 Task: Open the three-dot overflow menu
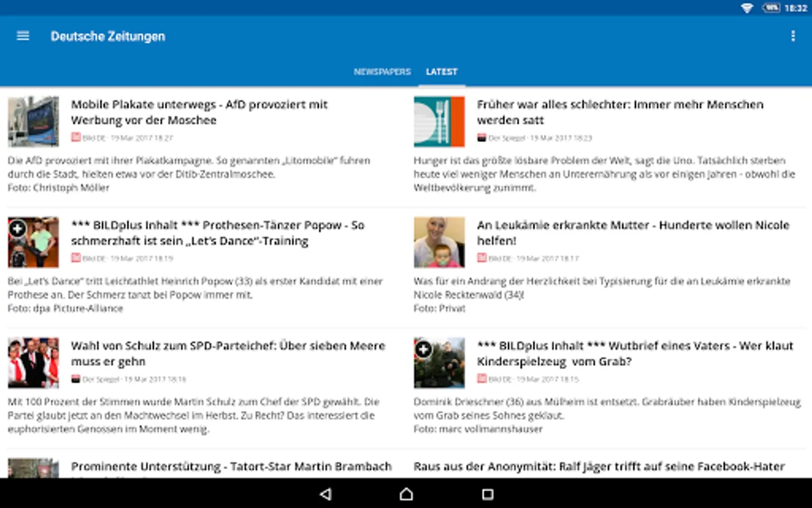tap(793, 36)
